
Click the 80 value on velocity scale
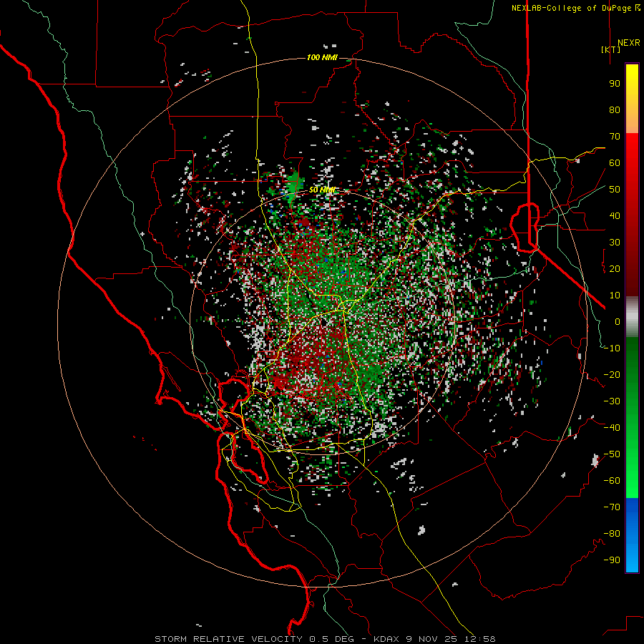pyautogui.click(x=615, y=110)
